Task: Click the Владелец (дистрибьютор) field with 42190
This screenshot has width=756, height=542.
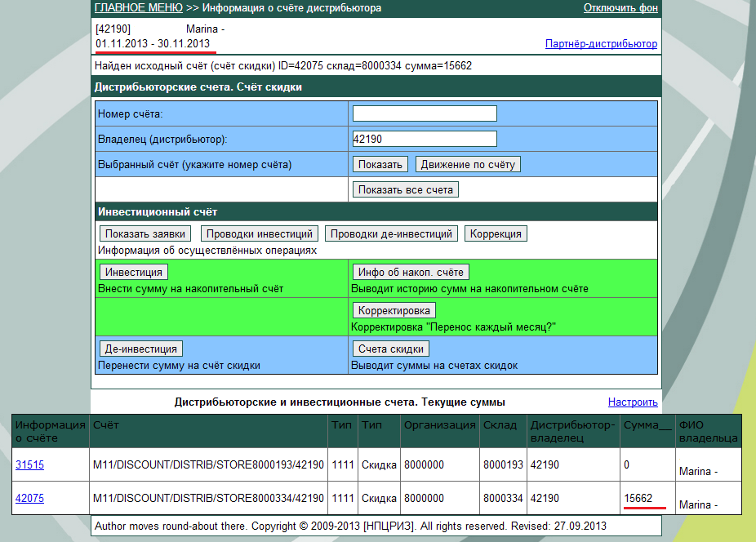Action: coord(425,139)
